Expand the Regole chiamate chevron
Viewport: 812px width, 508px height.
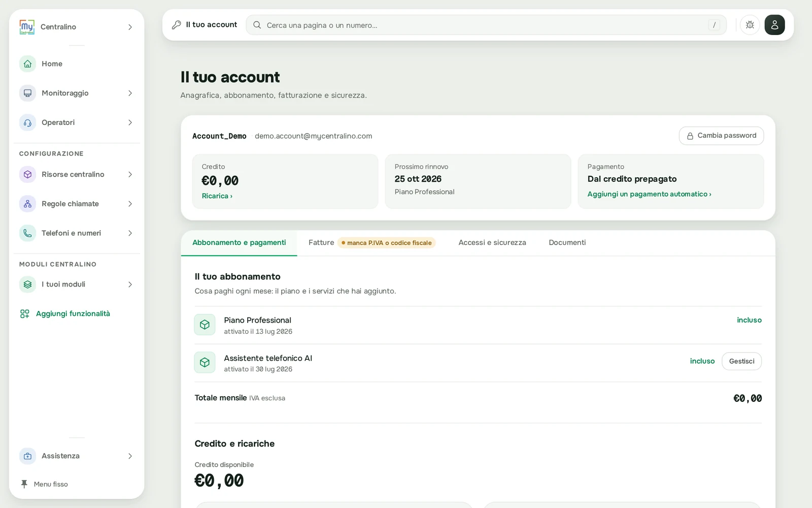[130, 204]
